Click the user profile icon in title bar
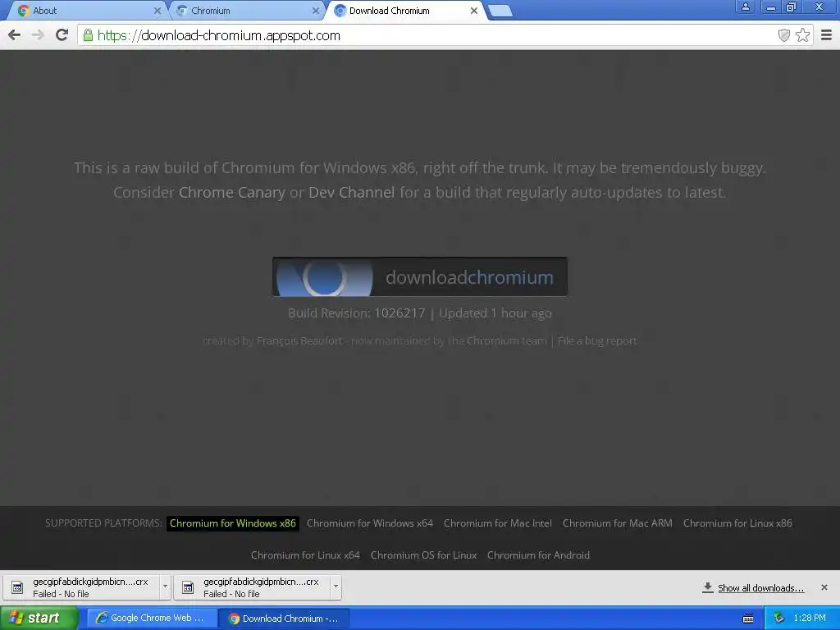This screenshot has width=840, height=630. click(x=745, y=7)
